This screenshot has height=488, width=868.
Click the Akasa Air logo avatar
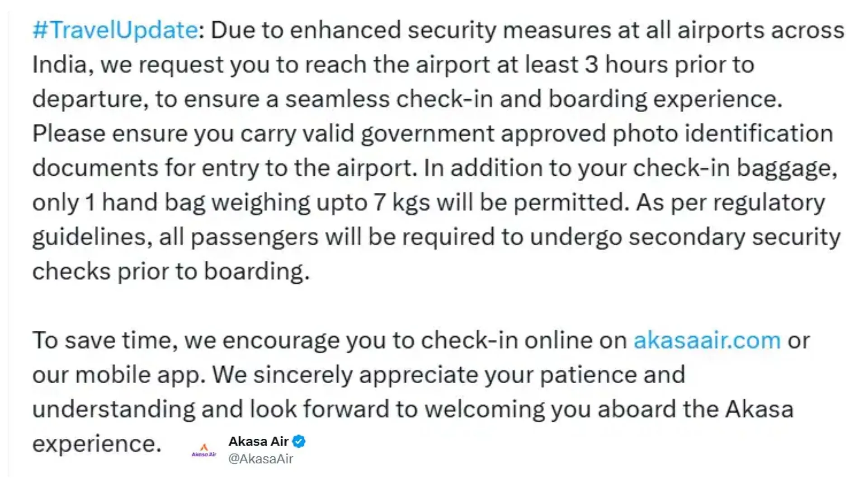[x=204, y=450]
